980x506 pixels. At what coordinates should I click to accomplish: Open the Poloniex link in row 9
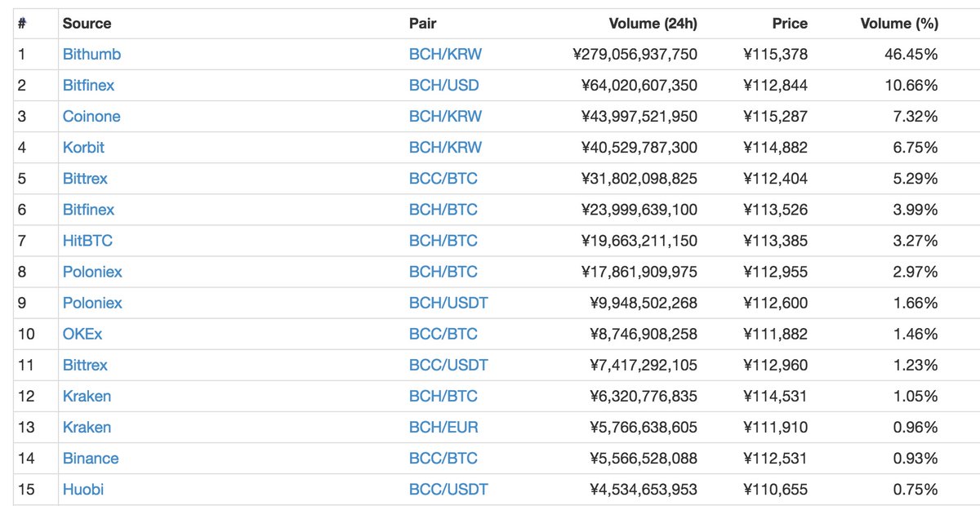pos(92,303)
